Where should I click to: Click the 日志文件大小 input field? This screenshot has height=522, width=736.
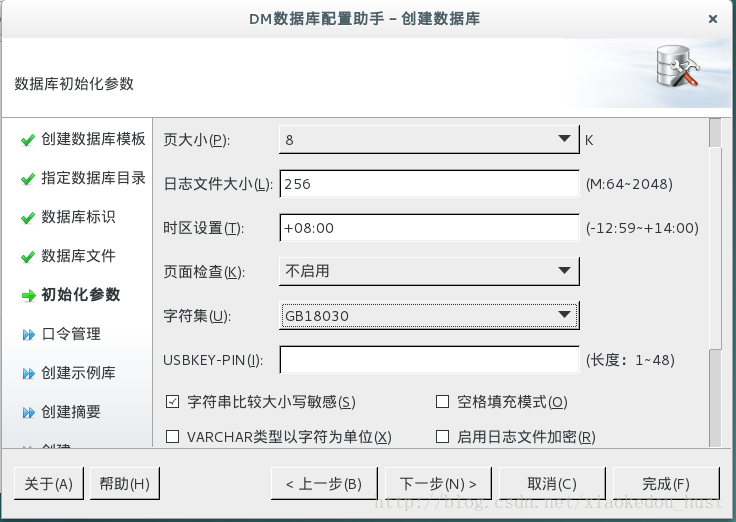coord(429,184)
